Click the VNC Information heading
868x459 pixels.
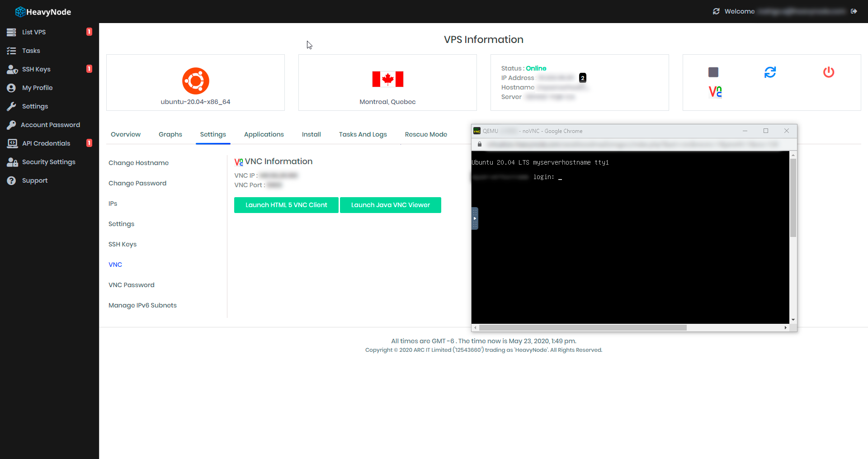(278, 161)
